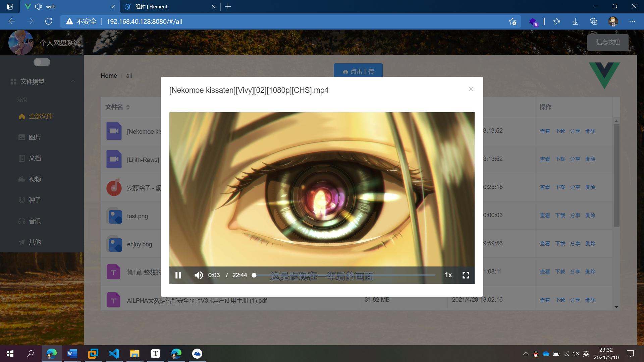The height and width of the screenshot is (362, 644).
Task: Mute the web browser tab audio
Action: pos(39,7)
